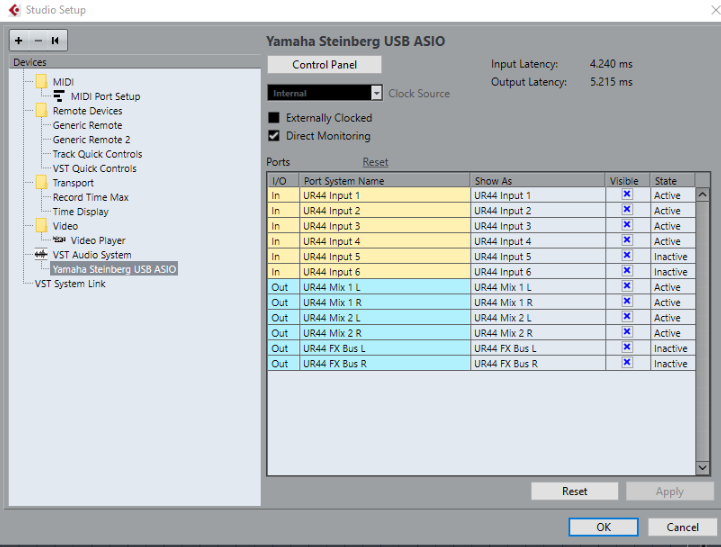Select Generic Remote in devices tree
Screen dimensions: 721x547
point(87,125)
